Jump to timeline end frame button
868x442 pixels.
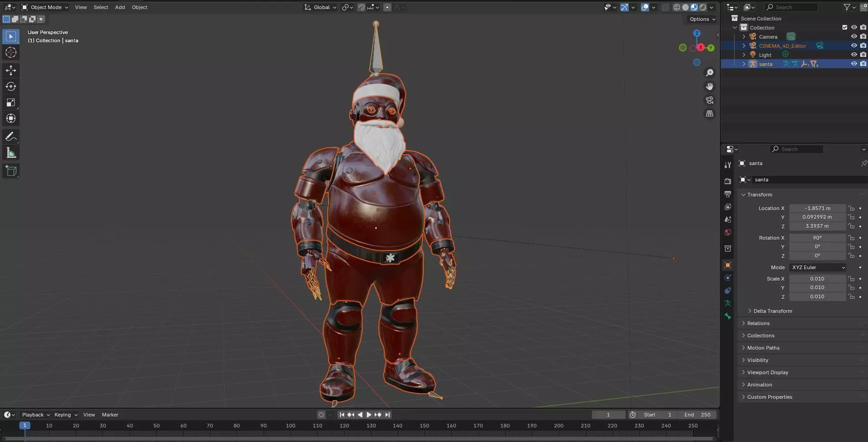click(387, 415)
